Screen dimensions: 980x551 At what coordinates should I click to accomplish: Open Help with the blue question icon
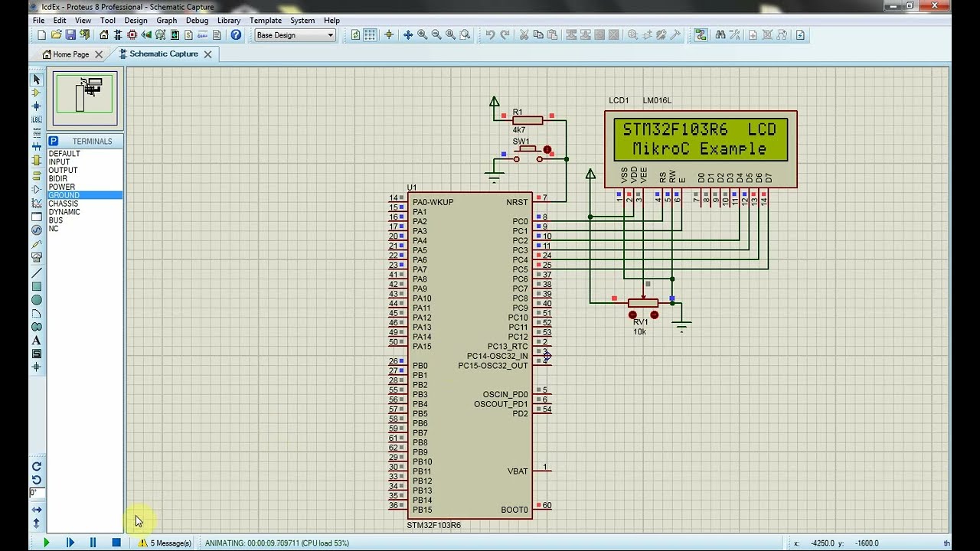(236, 35)
